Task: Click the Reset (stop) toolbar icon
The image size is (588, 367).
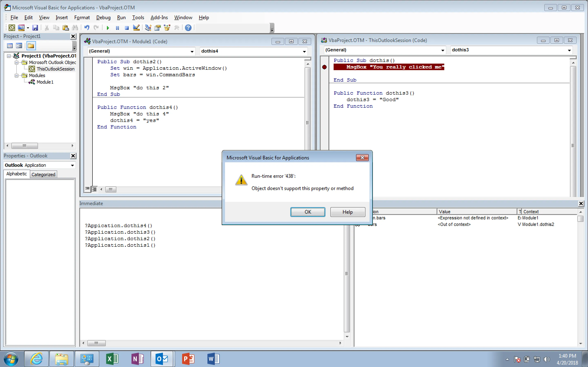Action: 127,28
